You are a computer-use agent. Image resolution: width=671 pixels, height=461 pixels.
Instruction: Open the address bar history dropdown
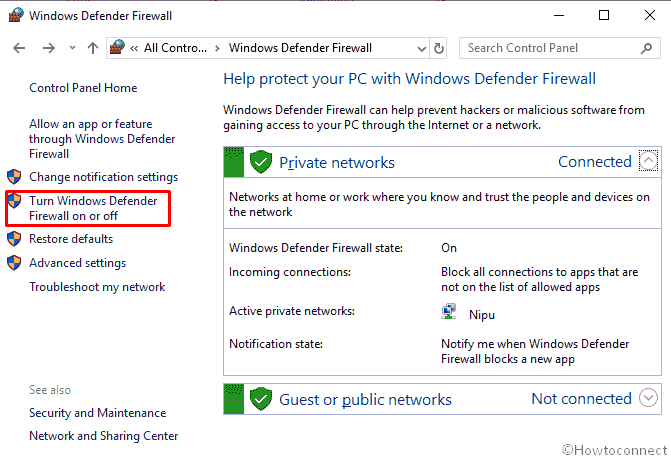pyautogui.click(x=422, y=48)
